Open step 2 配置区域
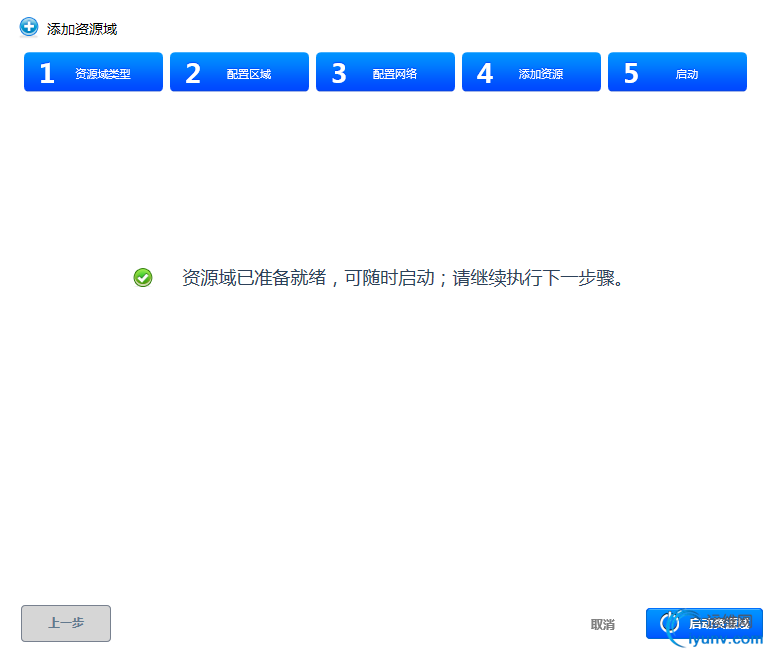Viewport: 769px width, 655px height. pyautogui.click(x=239, y=72)
